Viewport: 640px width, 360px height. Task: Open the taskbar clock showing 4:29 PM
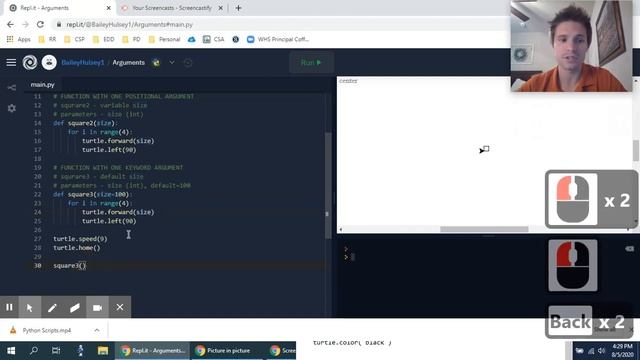pos(622,350)
